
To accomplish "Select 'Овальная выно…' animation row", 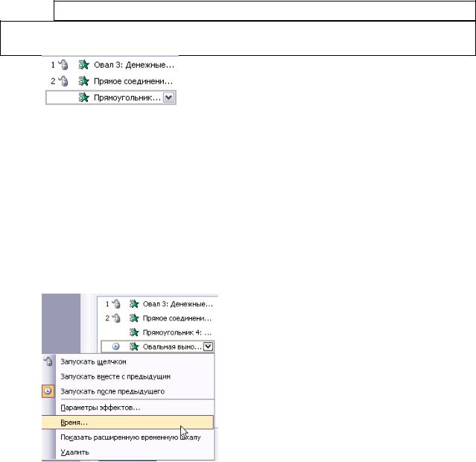I will click(157, 346).
